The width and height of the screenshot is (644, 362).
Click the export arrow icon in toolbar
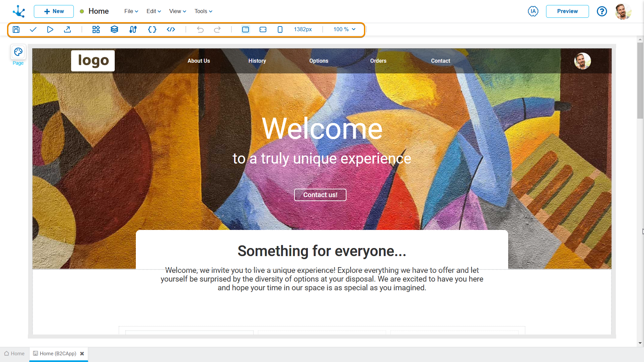pyautogui.click(x=67, y=29)
